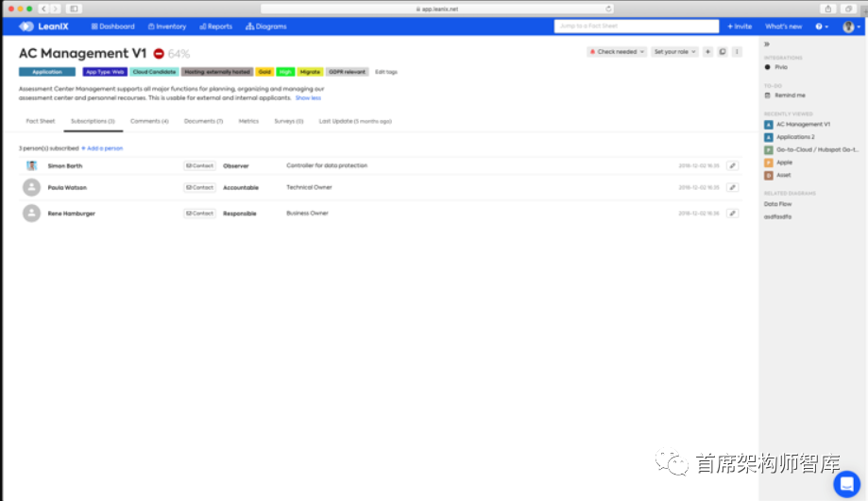868x501 pixels.
Task: Open the Inventory menu item
Action: (x=167, y=26)
